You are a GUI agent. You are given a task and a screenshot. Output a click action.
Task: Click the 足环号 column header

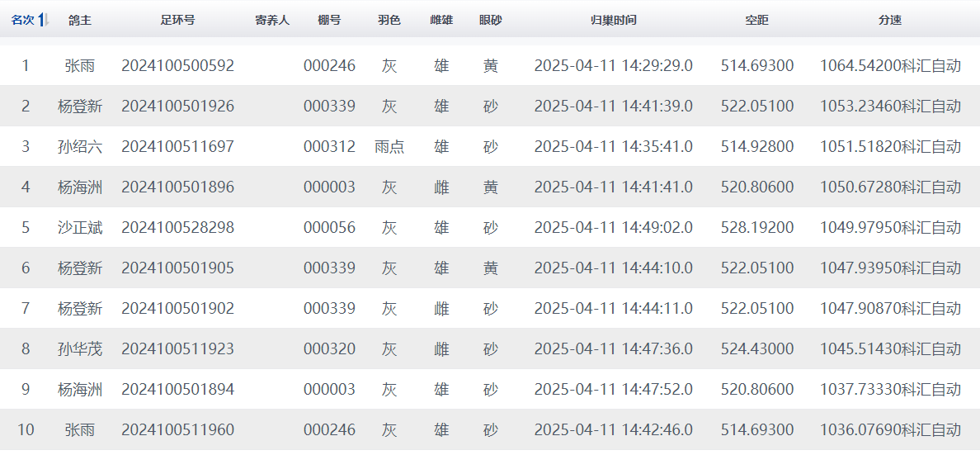177,21
